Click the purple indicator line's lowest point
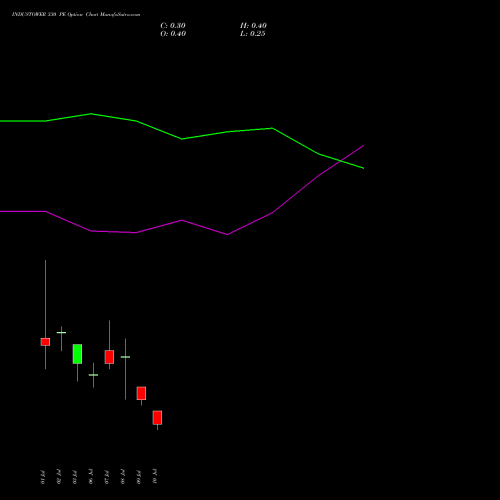 coord(227,235)
